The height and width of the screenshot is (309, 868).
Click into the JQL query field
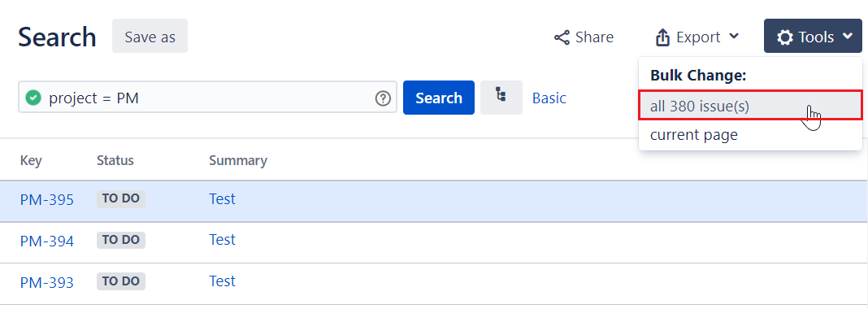pos(207,98)
